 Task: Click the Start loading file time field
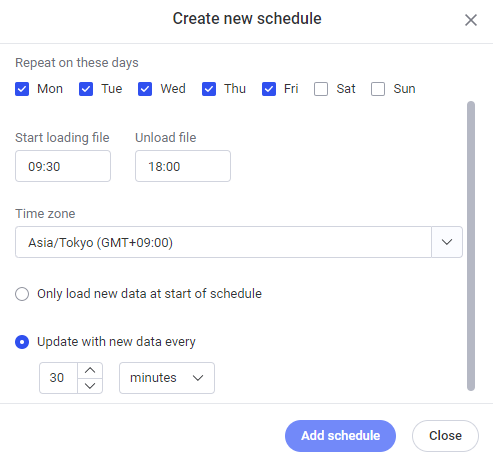[x=63, y=166]
